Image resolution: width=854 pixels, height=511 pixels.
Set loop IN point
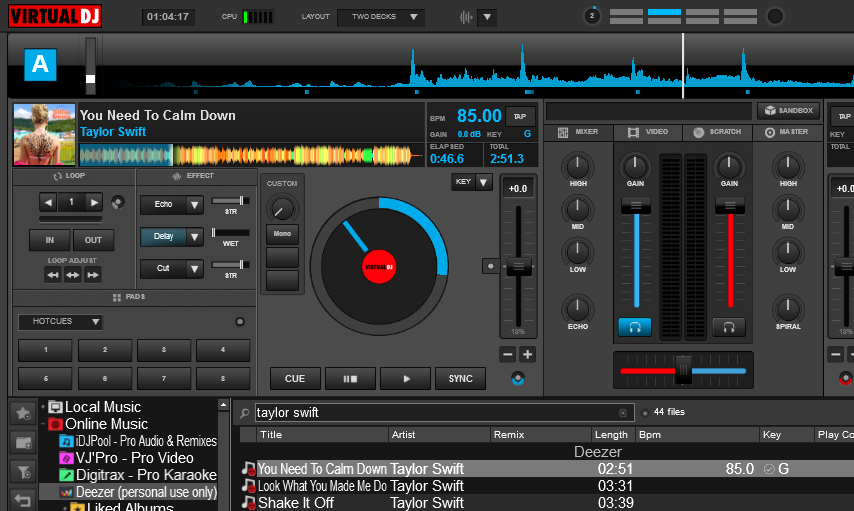pos(50,240)
